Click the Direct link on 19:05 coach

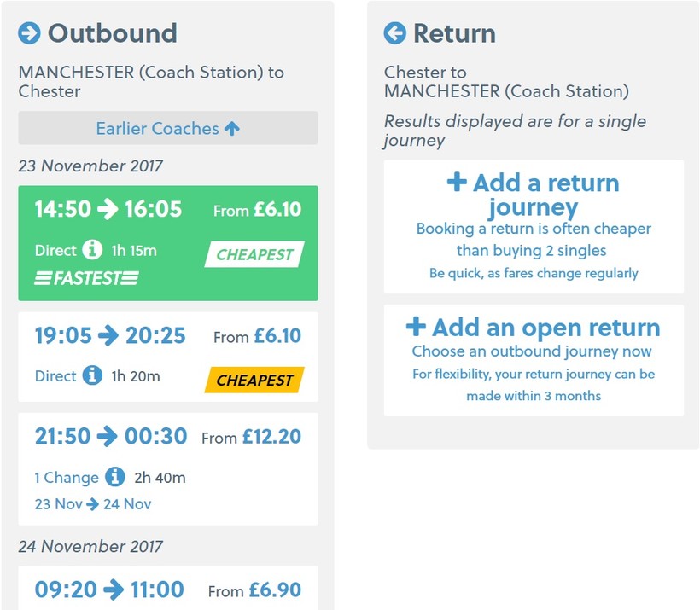pyautogui.click(x=55, y=375)
